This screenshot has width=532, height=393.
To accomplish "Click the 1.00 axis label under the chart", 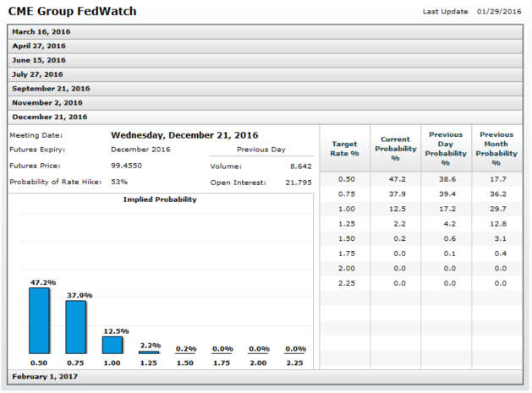I will click(112, 363).
